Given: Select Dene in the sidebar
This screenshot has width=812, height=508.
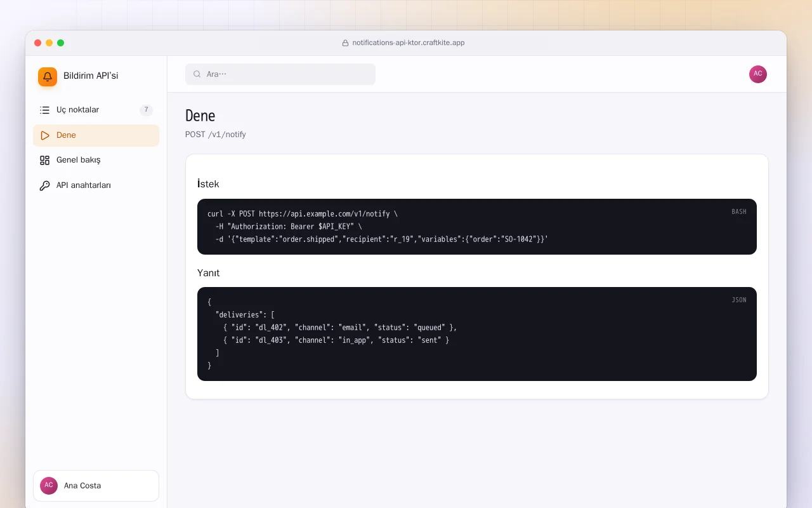Looking at the screenshot, I should 96,135.
